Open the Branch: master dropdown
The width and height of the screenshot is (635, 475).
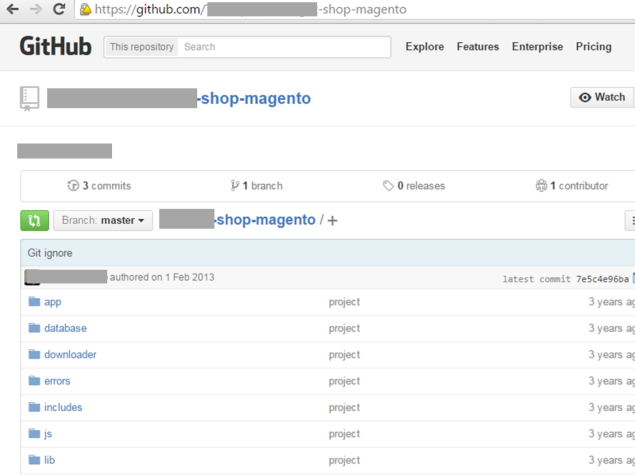[x=103, y=221]
